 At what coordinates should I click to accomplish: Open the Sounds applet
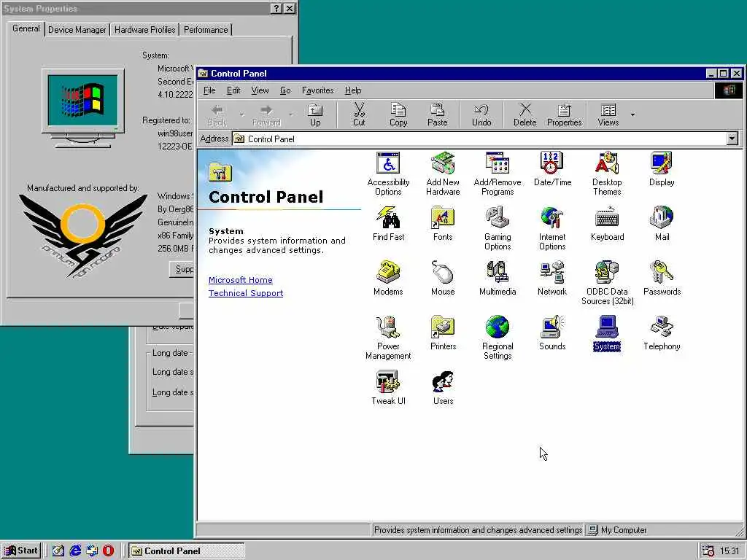tap(552, 333)
